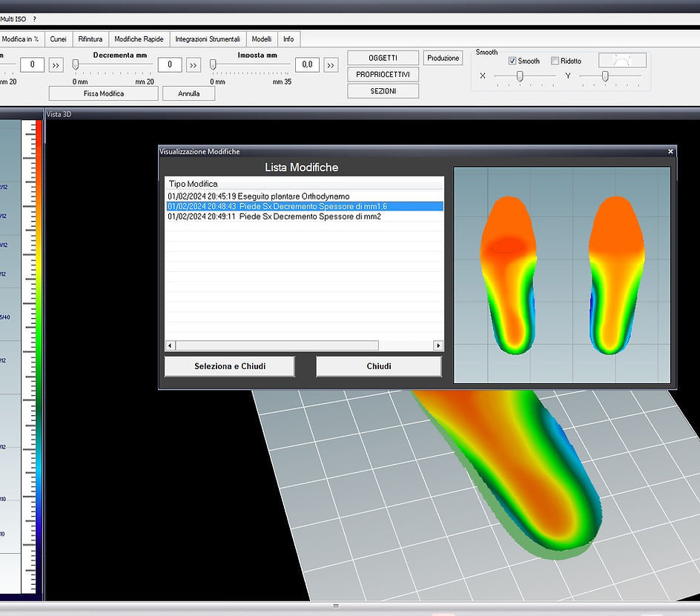
Task: Click the Seleziona e Chiudi button
Action: 228,366
